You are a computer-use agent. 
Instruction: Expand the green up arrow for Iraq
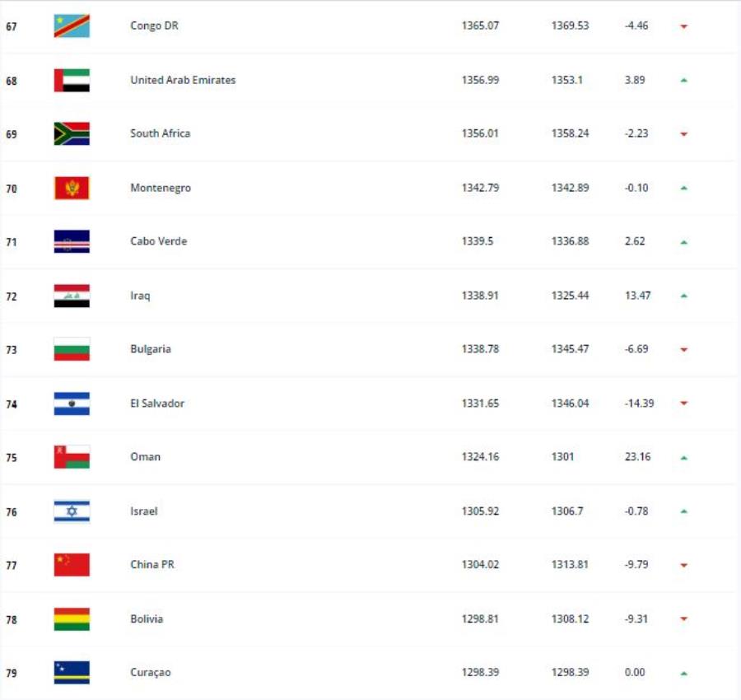click(684, 296)
